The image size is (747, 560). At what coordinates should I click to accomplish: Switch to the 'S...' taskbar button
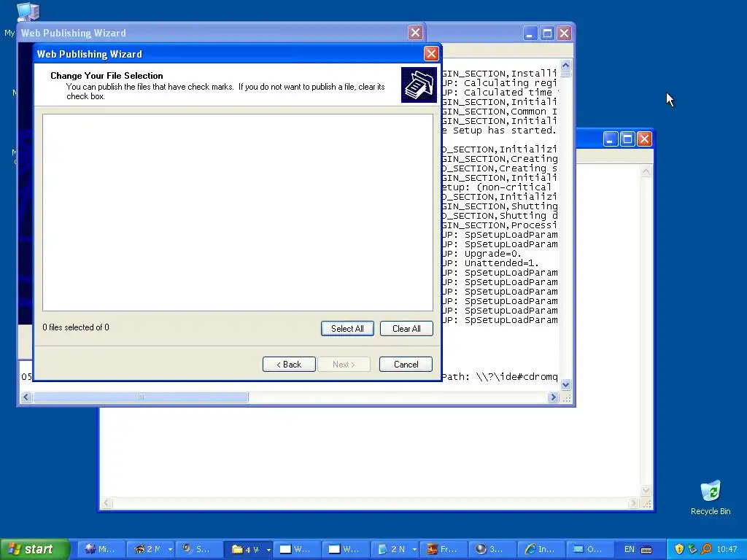[x=200, y=549]
